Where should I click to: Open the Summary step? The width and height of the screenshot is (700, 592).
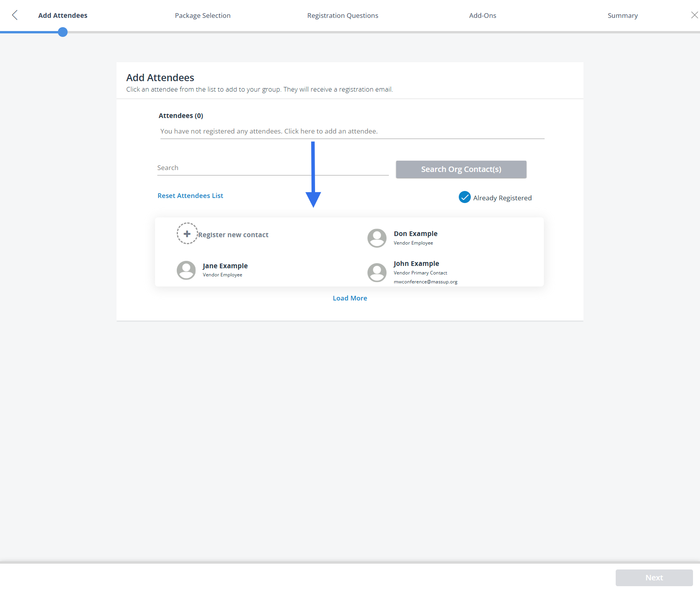pyautogui.click(x=623, y=16)
